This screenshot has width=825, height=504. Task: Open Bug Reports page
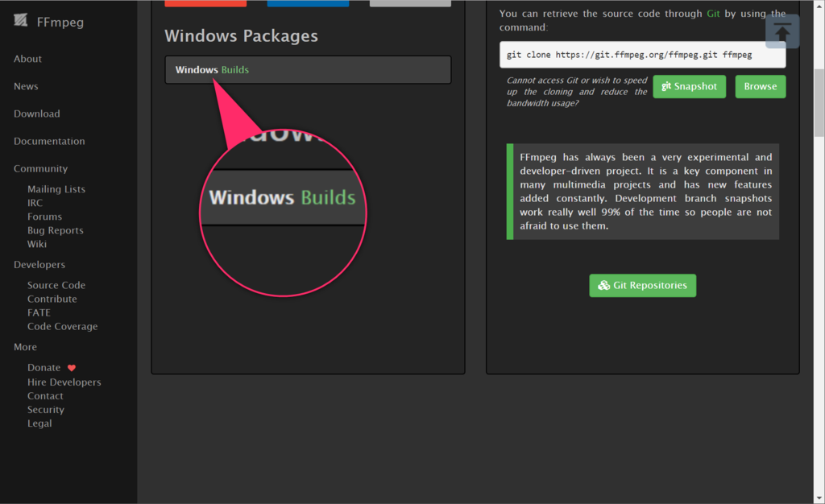(56, 230)
